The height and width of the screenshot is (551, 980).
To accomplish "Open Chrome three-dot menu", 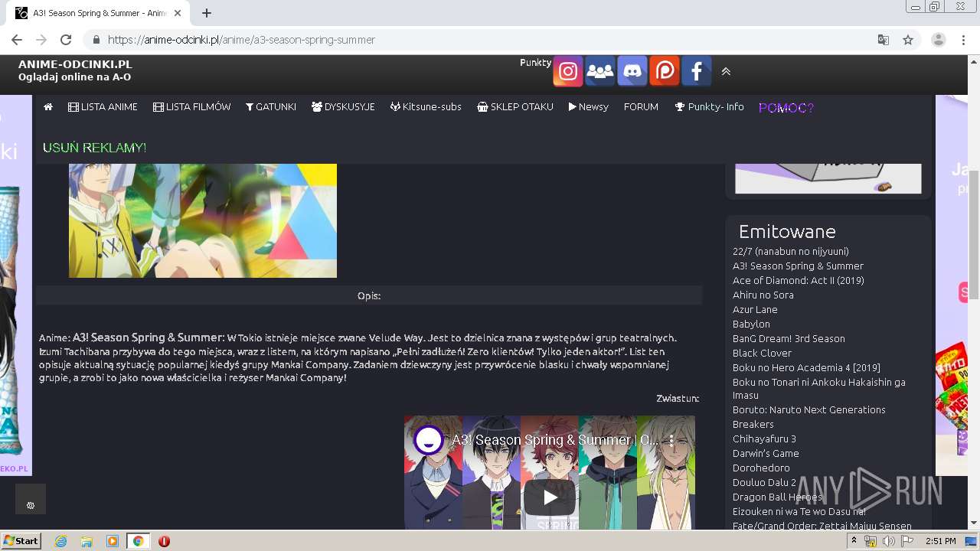I will coord(963,40).
